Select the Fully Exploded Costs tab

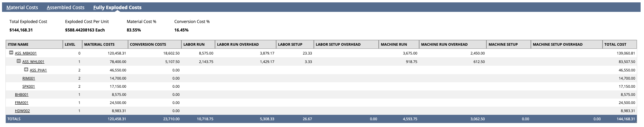coord(117,7)
